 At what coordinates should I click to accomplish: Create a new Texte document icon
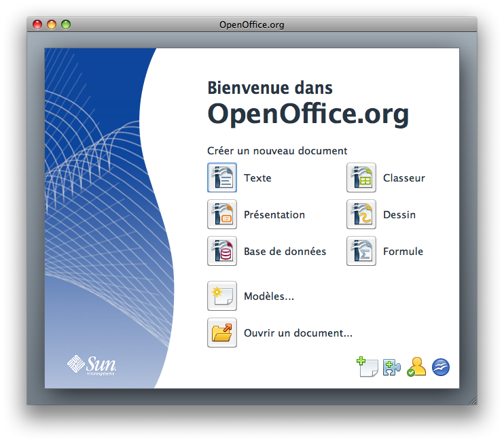[x=222, y=177]
